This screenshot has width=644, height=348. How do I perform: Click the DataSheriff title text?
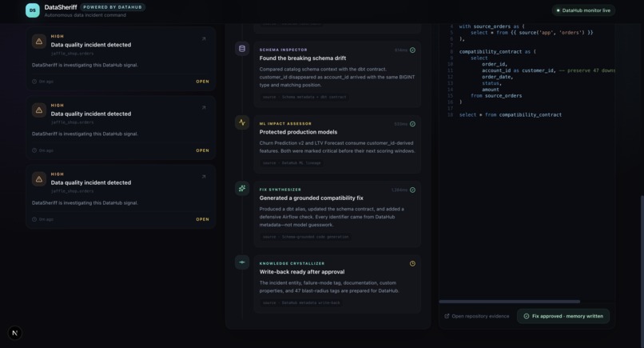61,7
